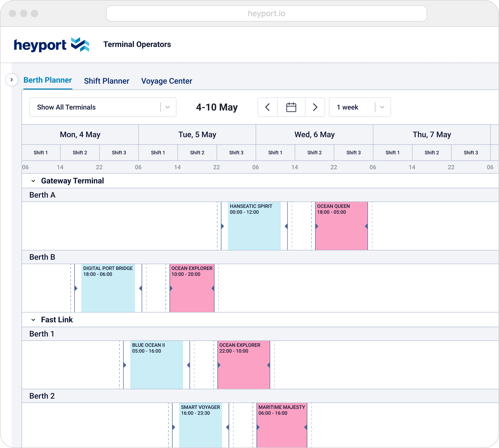Collapse the Gateway Terminal group
This screenshot has width=499, height=448.
[x=33, y=181]
